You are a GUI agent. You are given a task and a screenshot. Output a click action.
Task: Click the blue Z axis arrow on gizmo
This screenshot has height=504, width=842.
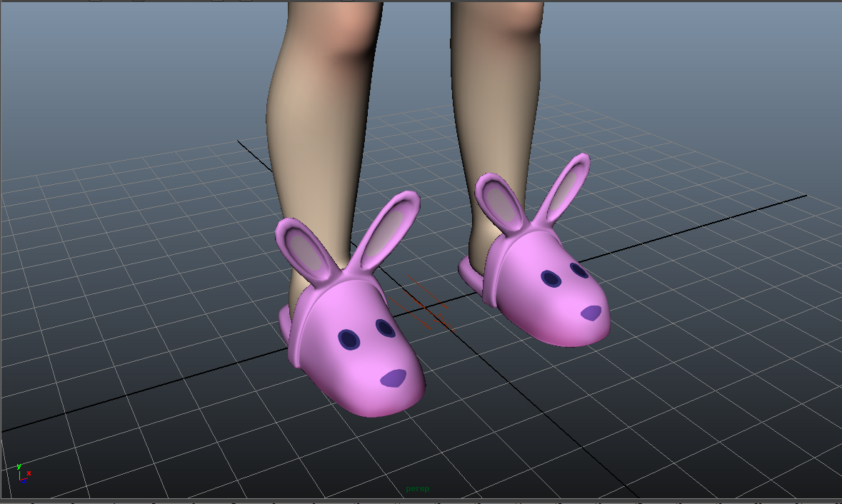point(24,481)
